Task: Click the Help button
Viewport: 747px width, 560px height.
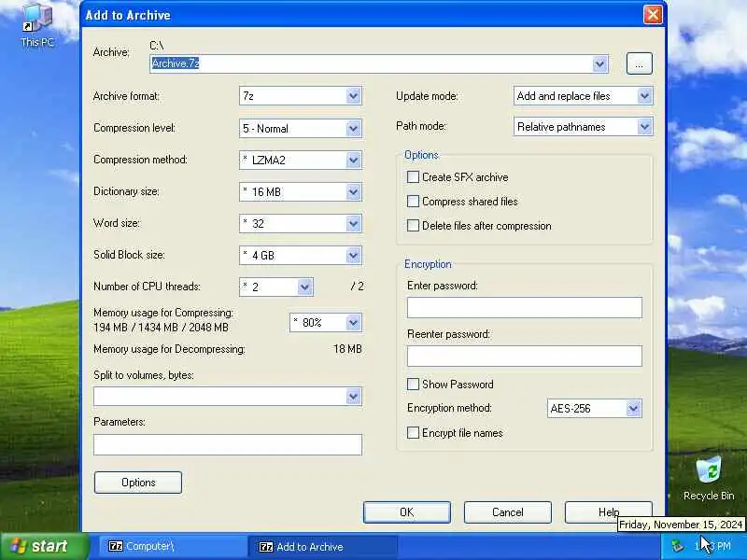Action: (x=609, y=511)
